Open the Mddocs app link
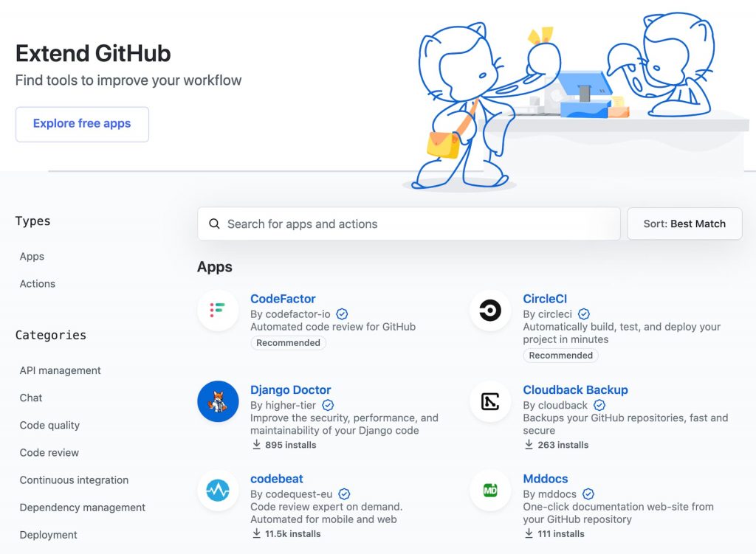Image resolution: width=756 pixels, height=554 pixels. click(x=546, y=479)
